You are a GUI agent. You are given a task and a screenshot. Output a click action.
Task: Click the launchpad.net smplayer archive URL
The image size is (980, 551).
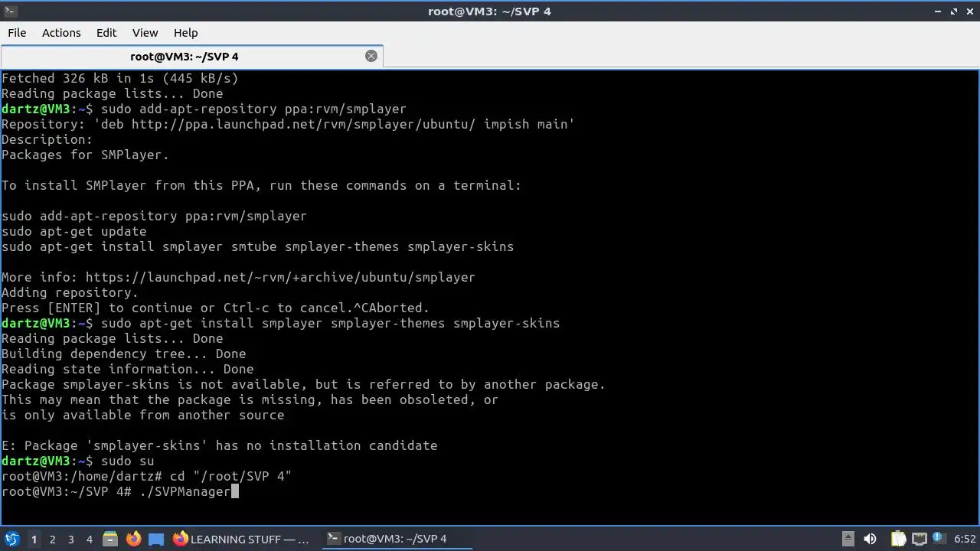coord(280,278)
